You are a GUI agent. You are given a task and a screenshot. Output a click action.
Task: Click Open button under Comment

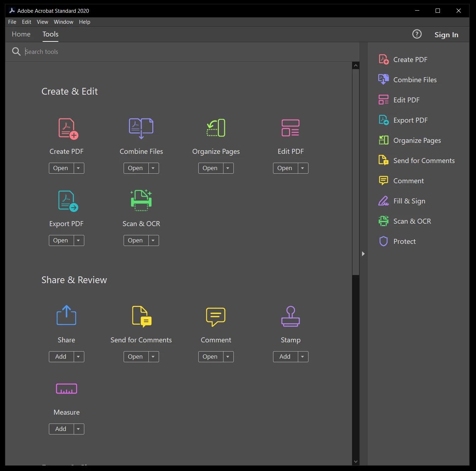click(211, 357)
